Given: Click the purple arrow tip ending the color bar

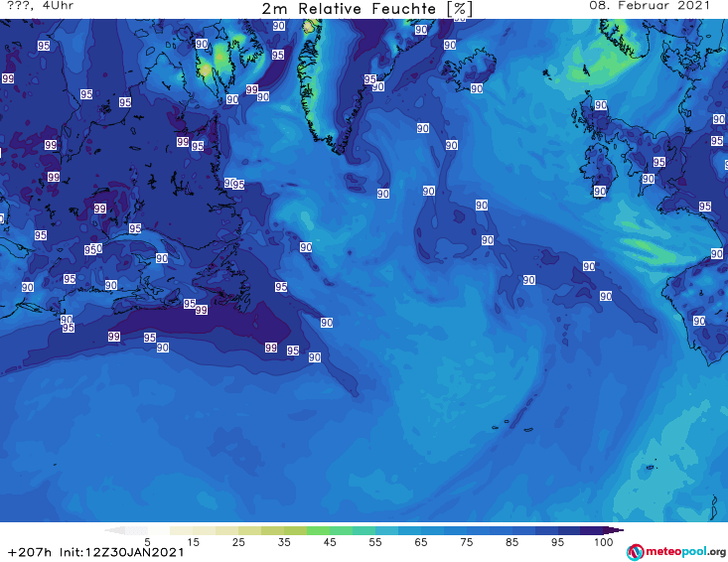Looking at the screenshot, I should [614, 530].
